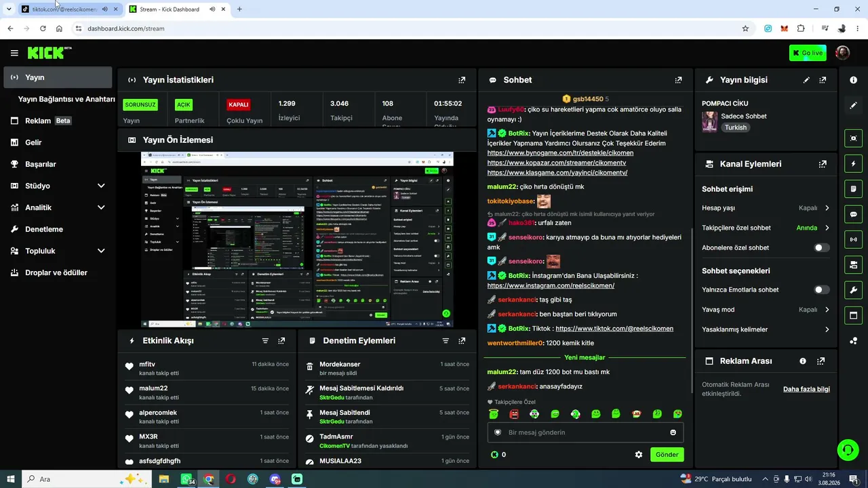Viewport: 868px width, 488px height.
Task: Open the Daha fazla bilgi link
Action: [806, 389]
